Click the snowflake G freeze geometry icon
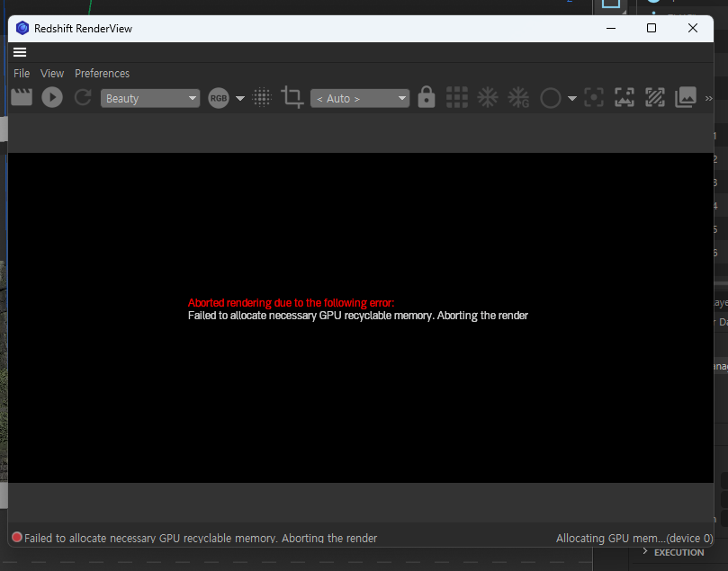Image resolution: width=728 pixels, height=571 pixels. pyautogui.click(x=518, y=97)
